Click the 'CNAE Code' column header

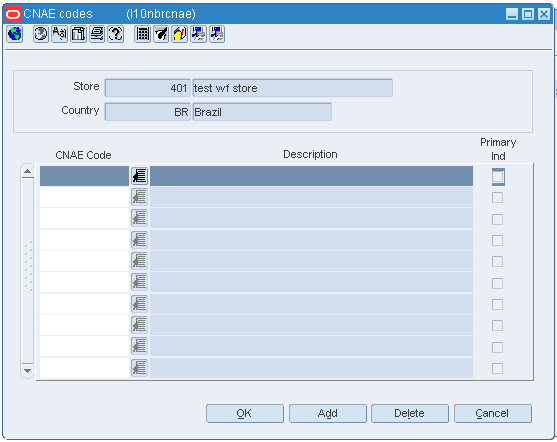pos(83,155)
